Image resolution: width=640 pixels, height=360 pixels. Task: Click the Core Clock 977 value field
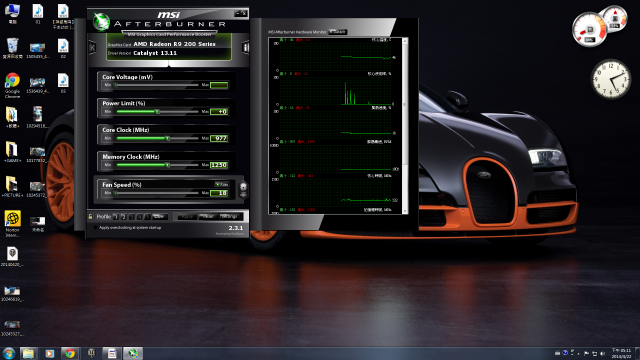pyautogui.click(x=219, y=138)
